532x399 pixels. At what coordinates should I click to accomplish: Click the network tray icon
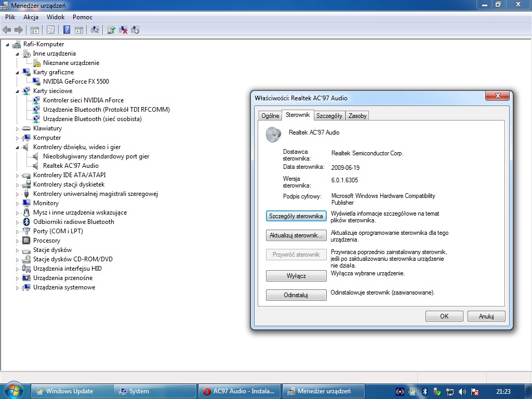click(x=449, y=392)
